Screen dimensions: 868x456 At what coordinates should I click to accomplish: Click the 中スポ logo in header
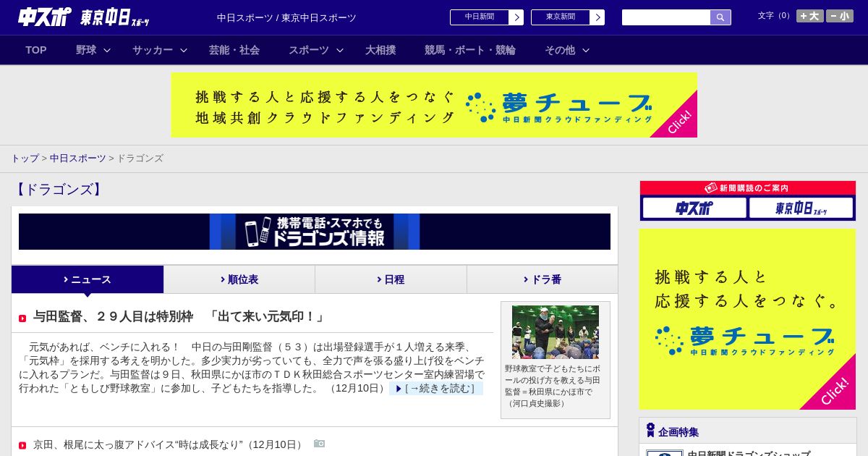click(44, 17)
